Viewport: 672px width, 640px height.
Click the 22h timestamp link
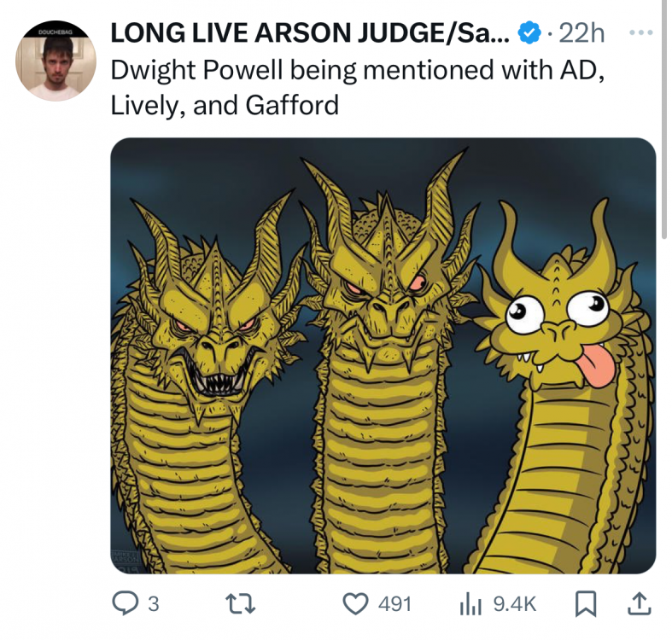coord(582,32)
